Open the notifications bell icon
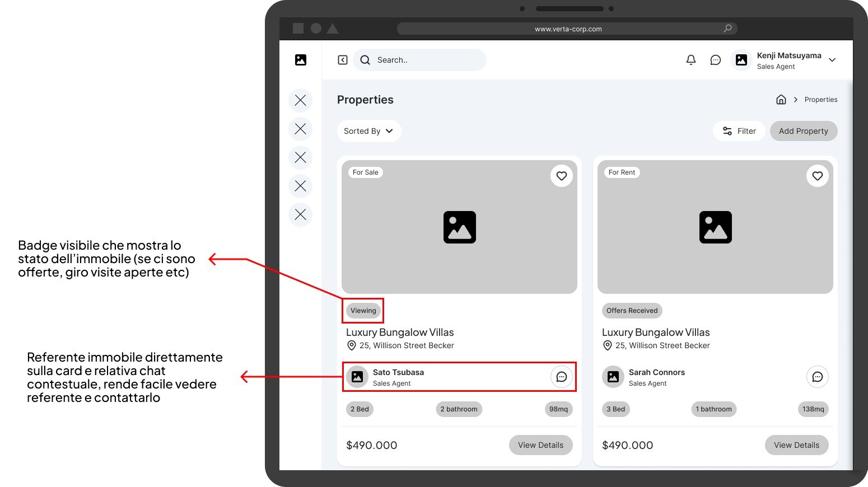Image resolution: width=868 pixels, height=487 pixels. [691, 60]
